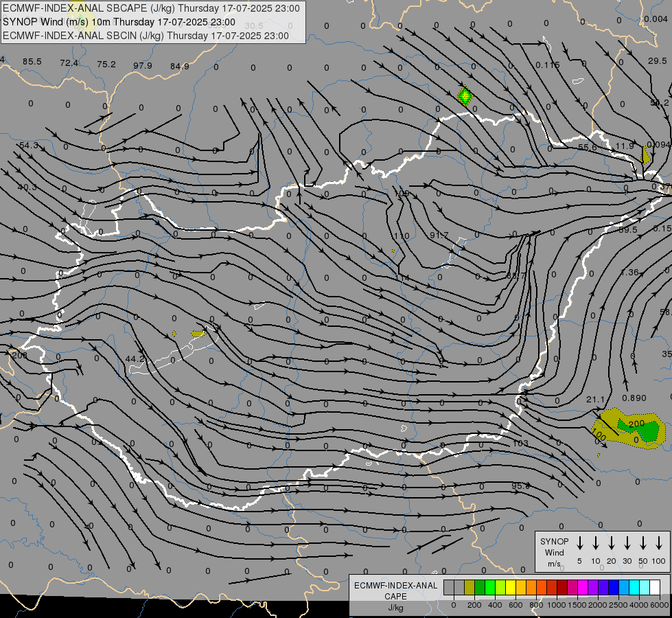Screen dimensions: 672x618
Task: Click the green CAPE patch labeled 200
Action: [638, 429]
